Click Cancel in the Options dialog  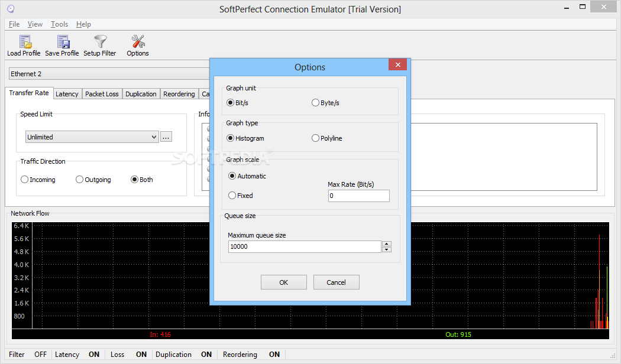337,282
